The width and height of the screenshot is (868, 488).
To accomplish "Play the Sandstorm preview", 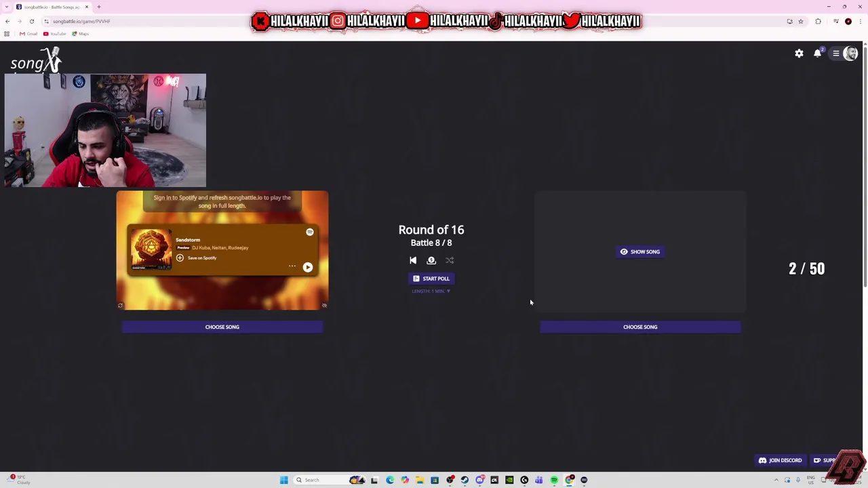I will (308, 267).
